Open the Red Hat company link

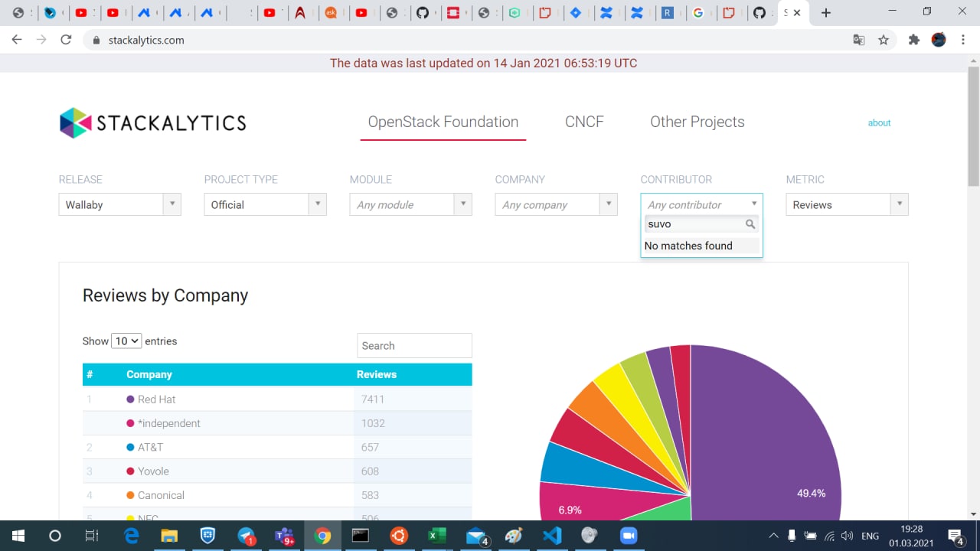157,399
